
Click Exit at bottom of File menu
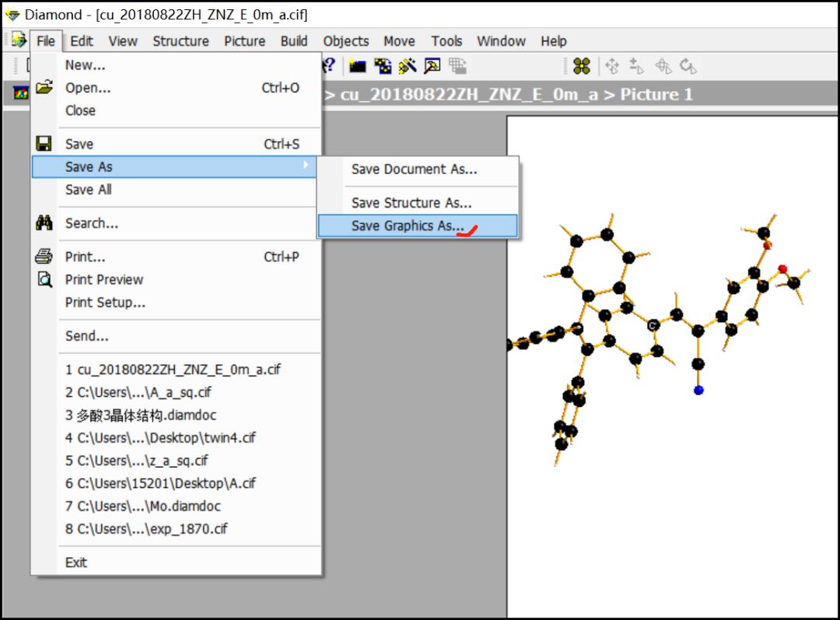coord(76,562)
